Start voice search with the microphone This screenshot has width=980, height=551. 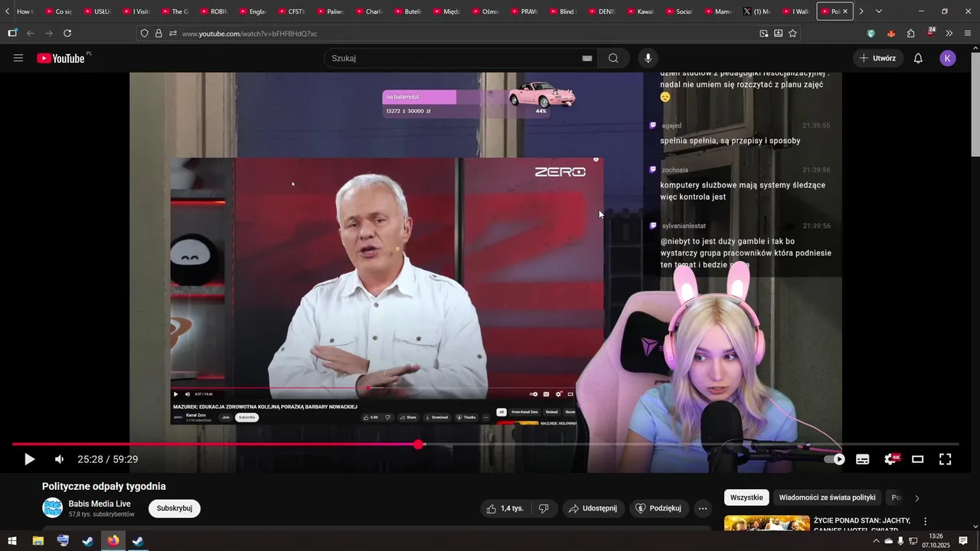(x=648, y=58)
